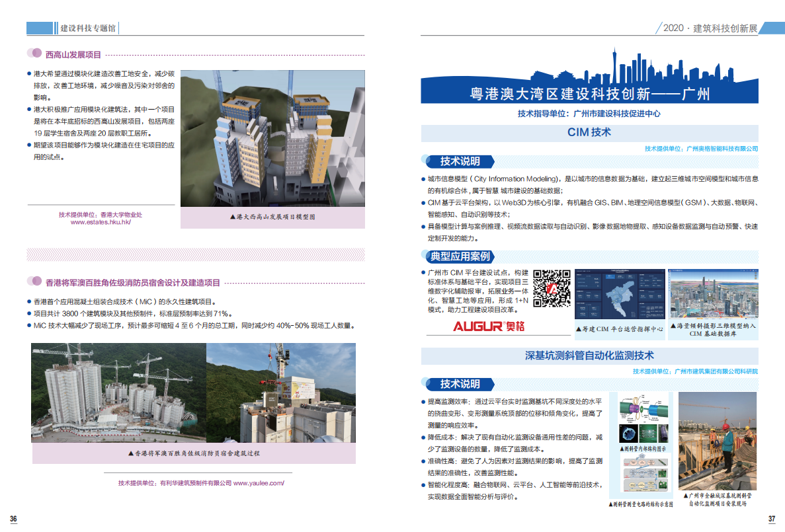785x532 pixels.
Task: Click the 港大西高山 project model image
Action: [x=272, y=139]
